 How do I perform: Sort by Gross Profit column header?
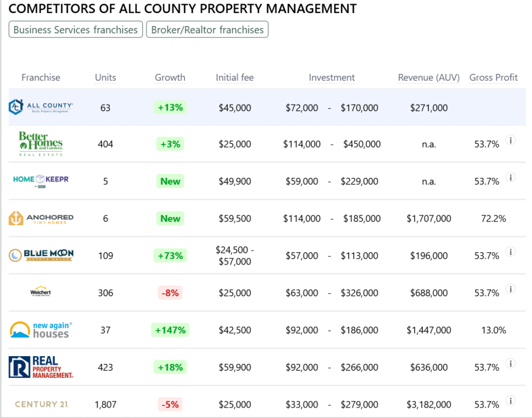point(494,77)
